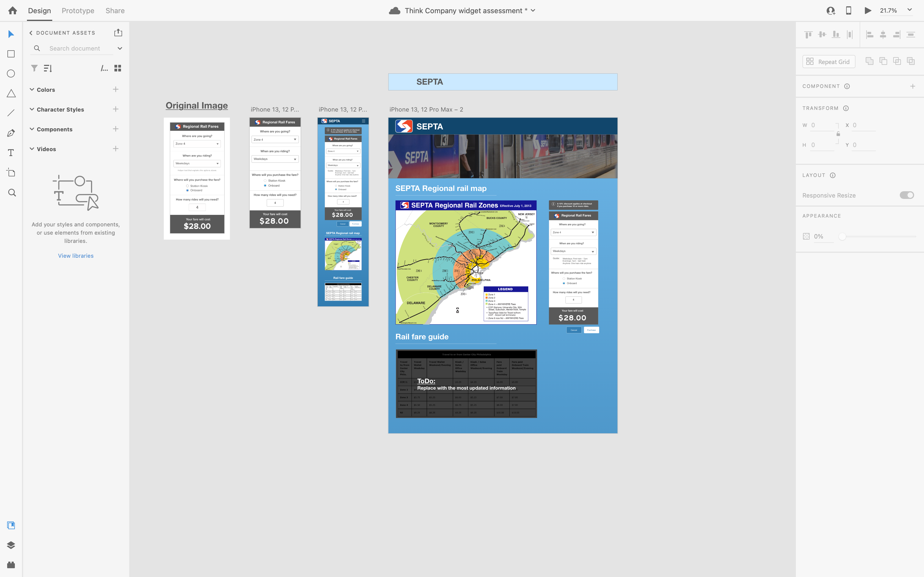Choose the Text tool
This screenshot has width=924, height=577.
point(11,153)
